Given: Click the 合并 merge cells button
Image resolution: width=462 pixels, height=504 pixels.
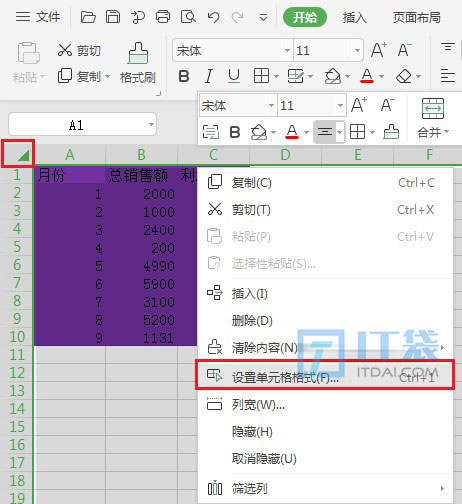Looking at the screenshot, I should 433,118.
